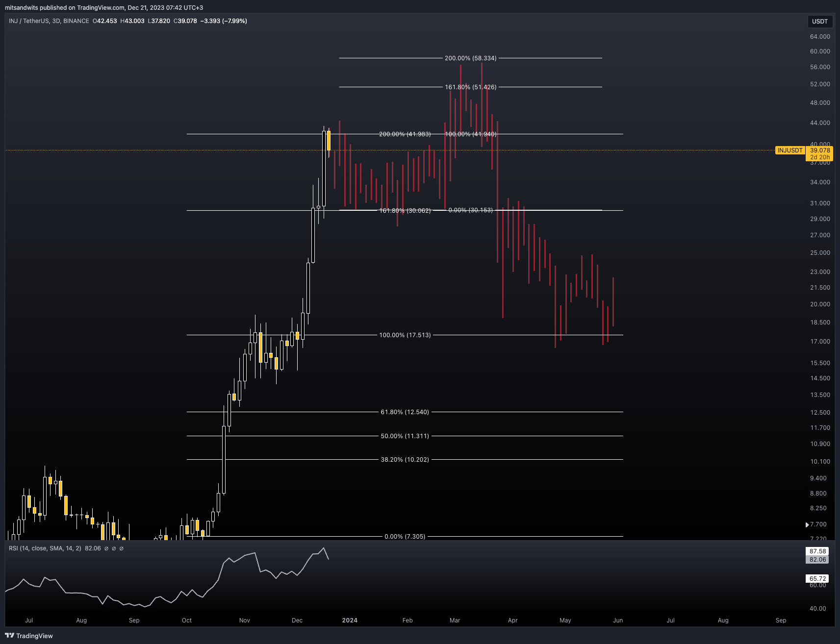The width and height of the screenshot is (840, 644).
Task: Select the 0.00% (7.305) Fibonacci label
Action: [x=405, y=537]
